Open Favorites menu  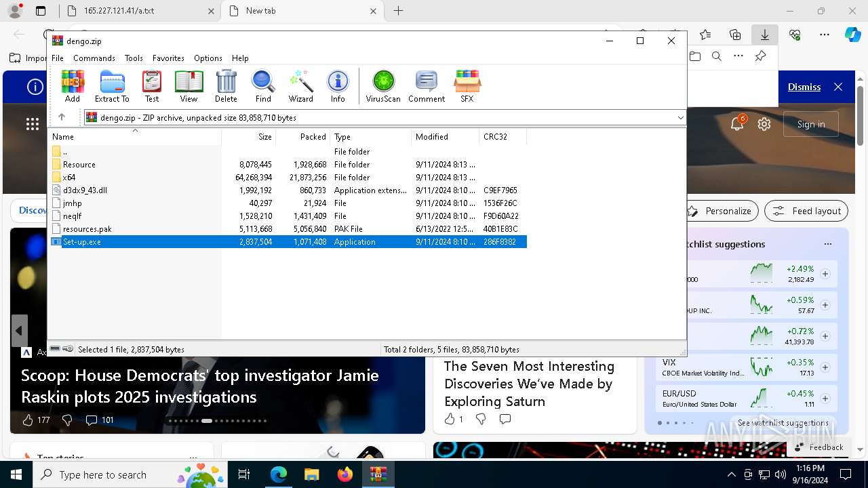click(x=168, y=58)
